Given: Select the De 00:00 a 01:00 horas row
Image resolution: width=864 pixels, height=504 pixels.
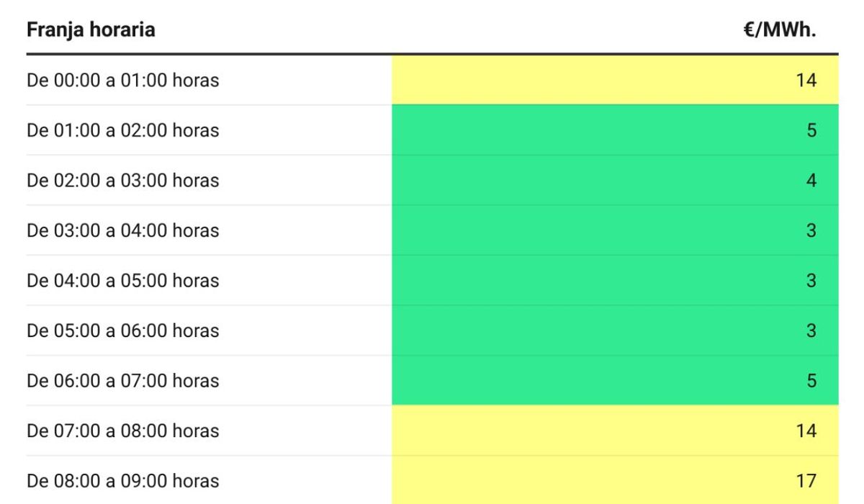Looking at the screenshot, I should click(433, 80).
